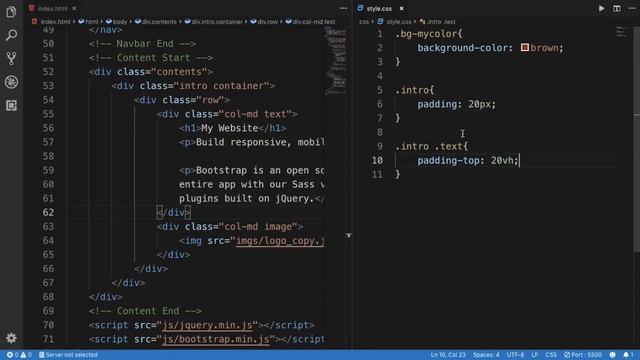Screen dimensions: 640x360
Task: Click index.html in the breadcrumb
Action: [51, 22]
